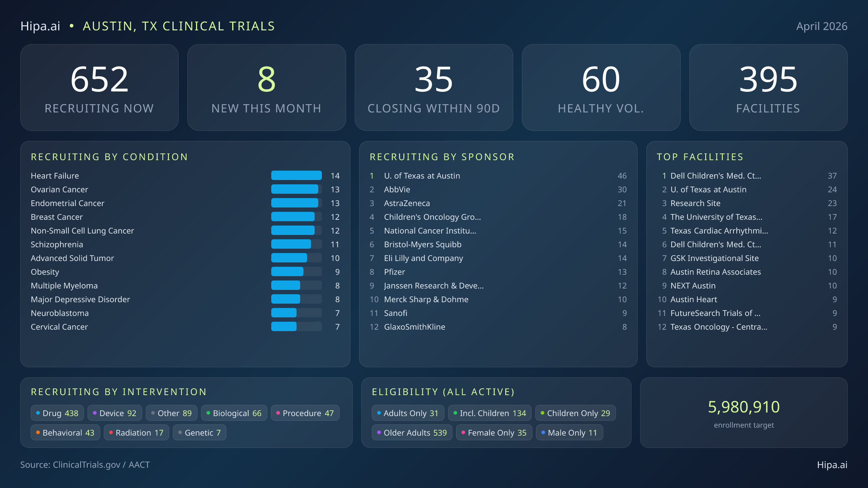Select the Male Only 11 chip

(x=569, y=433)
